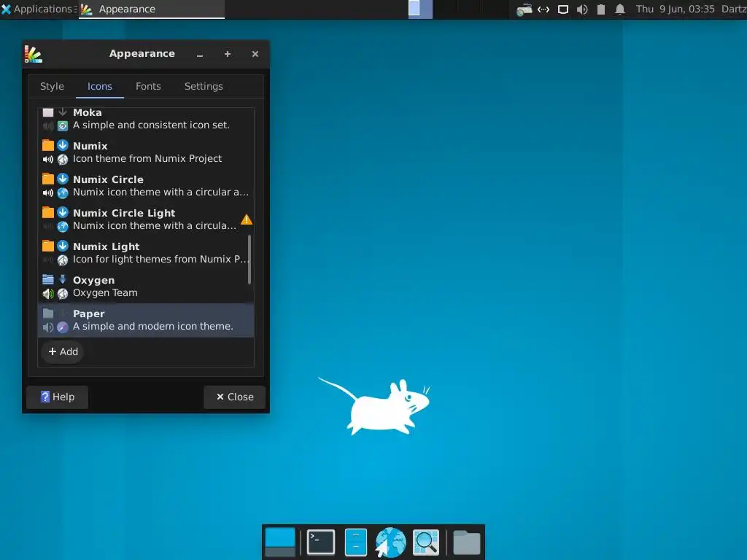Click the Moka row's browser preview icon

(x=63, y=125)
